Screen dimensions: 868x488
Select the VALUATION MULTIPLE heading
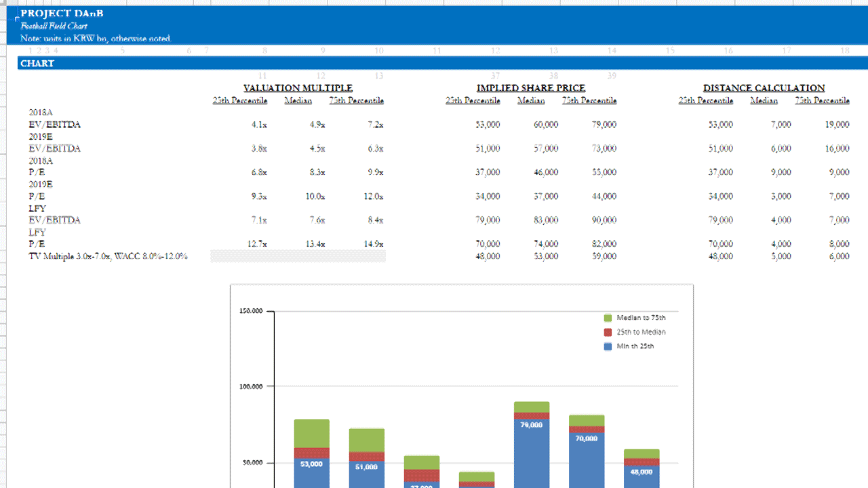point(298,88)
